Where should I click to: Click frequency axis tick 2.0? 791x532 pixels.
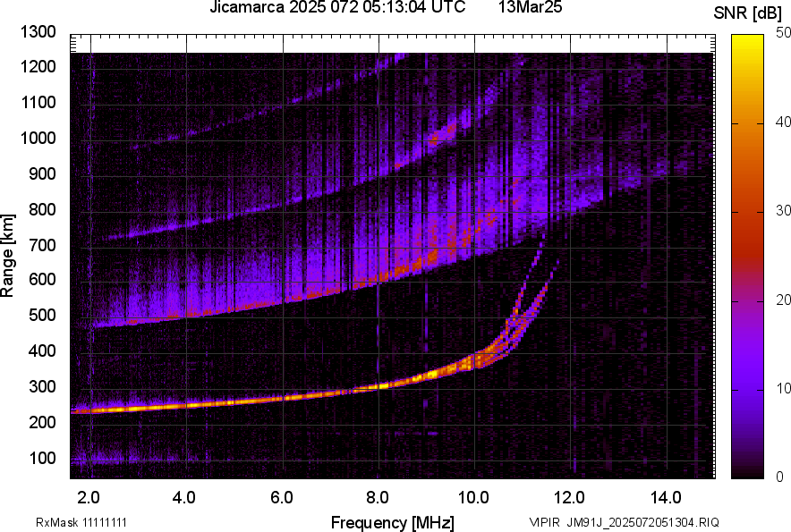point(89,498)
